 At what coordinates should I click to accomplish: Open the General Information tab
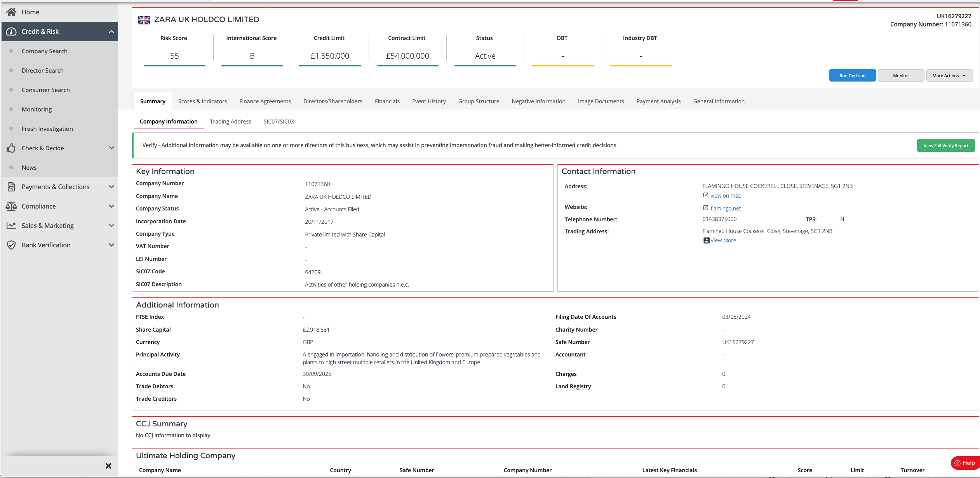(x=719, y=101)
